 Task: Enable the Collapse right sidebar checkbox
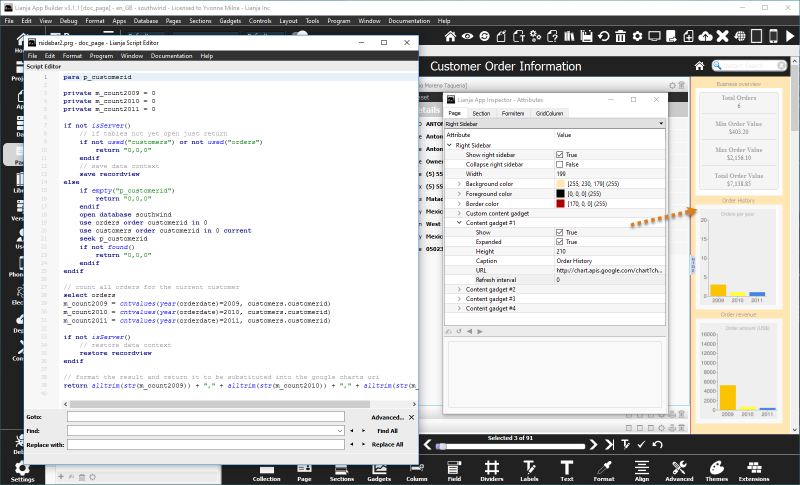click(560, 164)
